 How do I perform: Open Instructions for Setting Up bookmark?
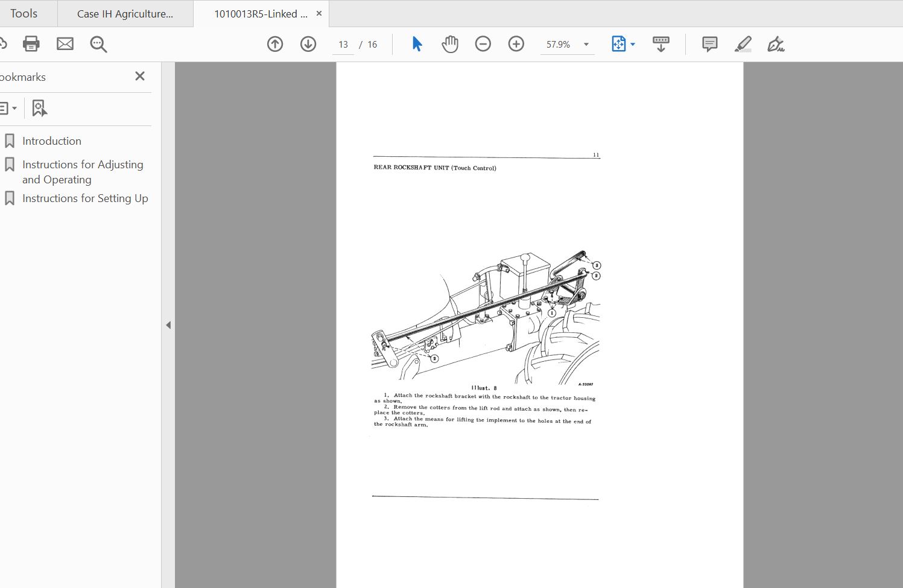[85, 198]
